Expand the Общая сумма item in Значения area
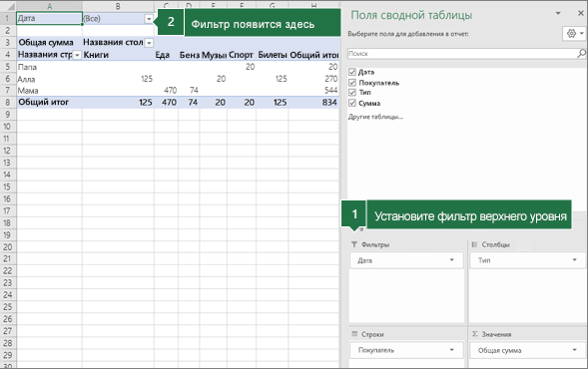Viewport: 588px width, 369px height. 574,350
